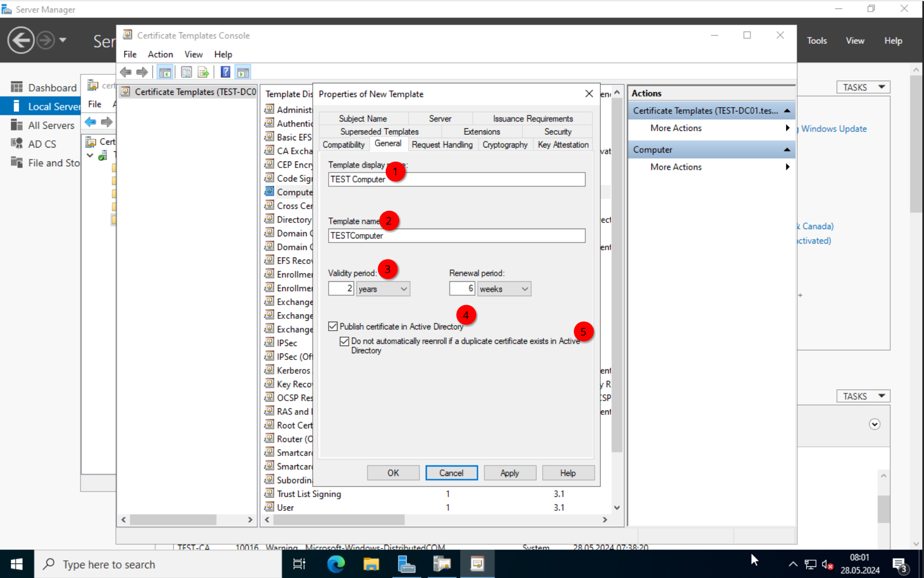Select the User template icon

point(269,507)
